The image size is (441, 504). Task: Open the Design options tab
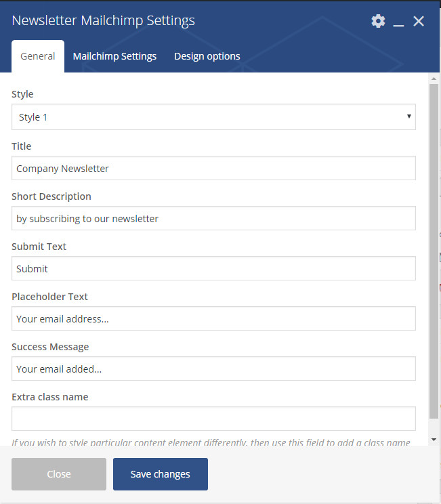click(207, 56)
